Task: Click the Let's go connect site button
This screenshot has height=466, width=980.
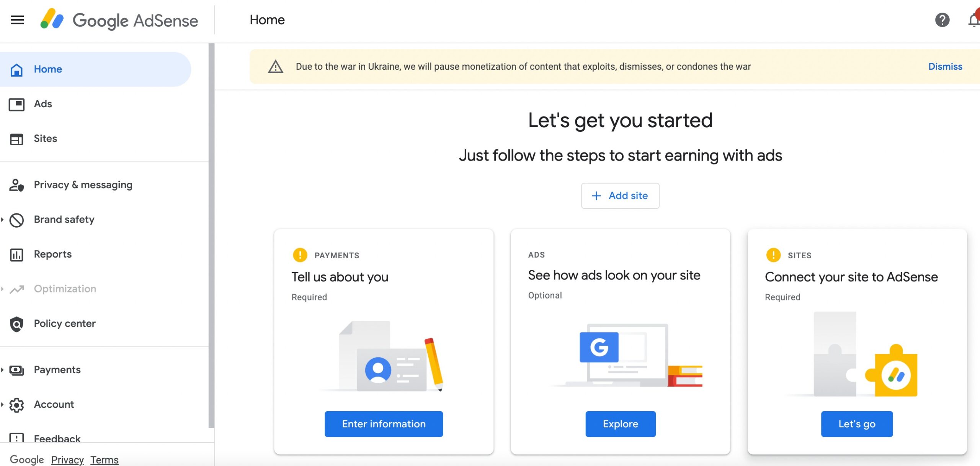Action: (857, 424)
